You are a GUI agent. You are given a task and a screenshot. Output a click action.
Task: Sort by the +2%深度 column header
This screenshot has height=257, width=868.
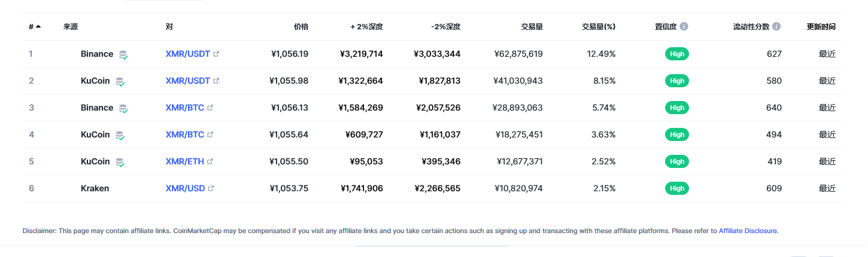coord(366,27)
